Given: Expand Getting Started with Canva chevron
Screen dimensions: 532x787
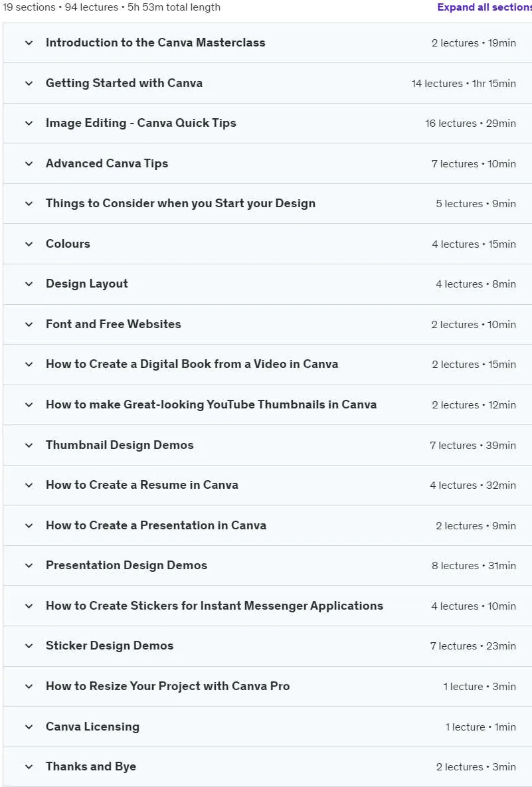Looking at the screenshot, I should (x=29, y=83).
